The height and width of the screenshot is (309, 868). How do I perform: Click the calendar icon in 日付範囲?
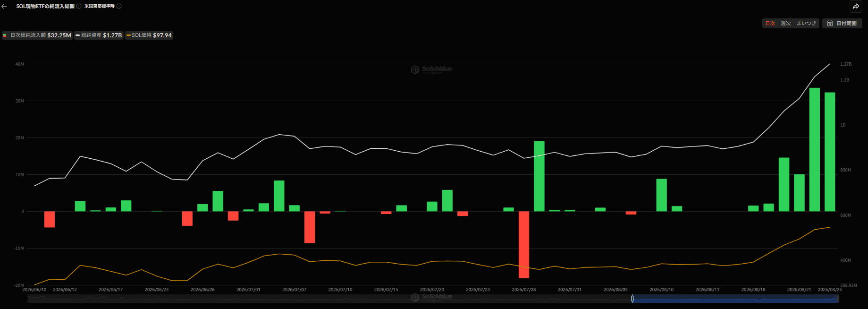coord(830,23)
